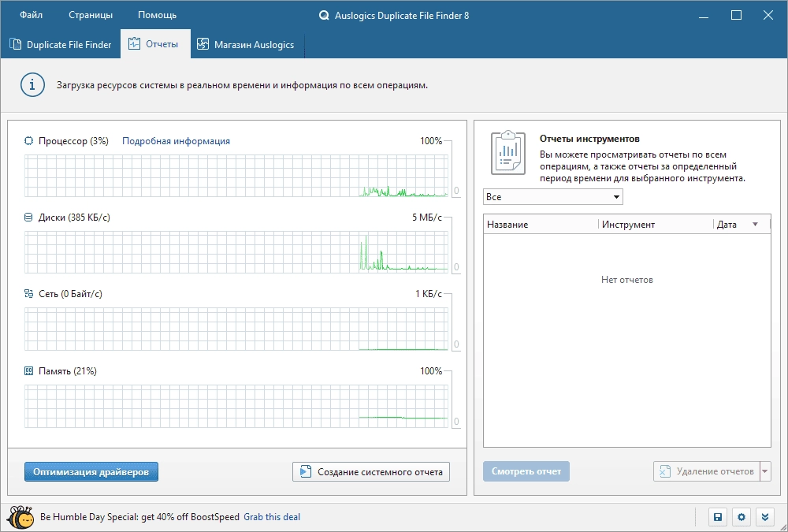Image resolution: width=788 pixels, height=532 pixels.
Task: Open settings via the gear icon
Action: click(x=742, y=517)
